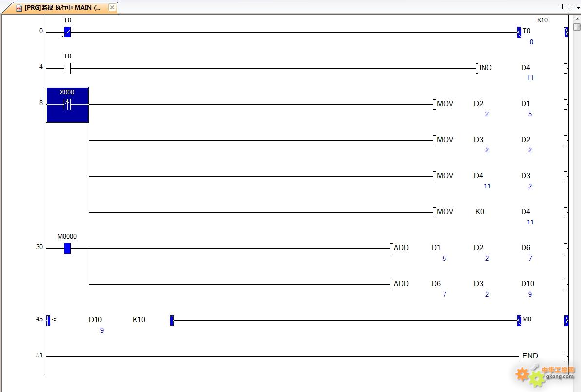
Task: Click step number 30
Action: 39,247
